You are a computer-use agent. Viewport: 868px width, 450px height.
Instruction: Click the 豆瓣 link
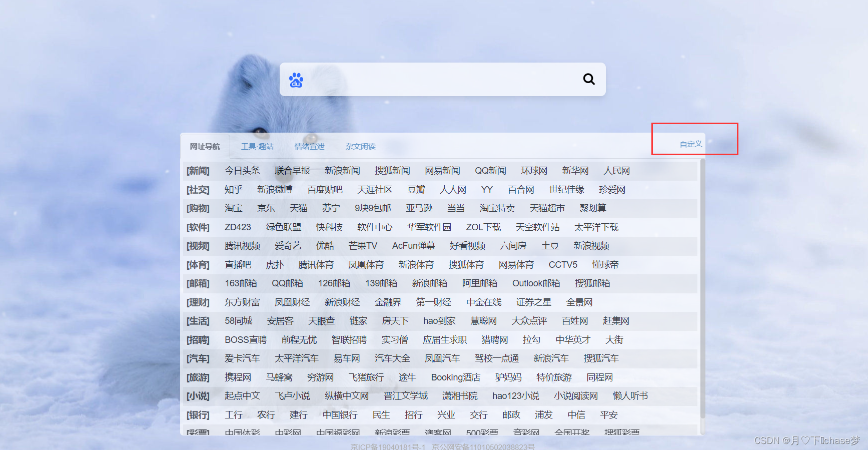[416, 190]
